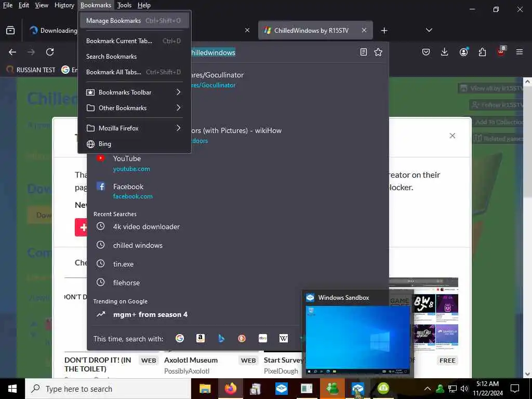
Task: Close the ChilledWindows by R15STV tab
Action: 364,30
